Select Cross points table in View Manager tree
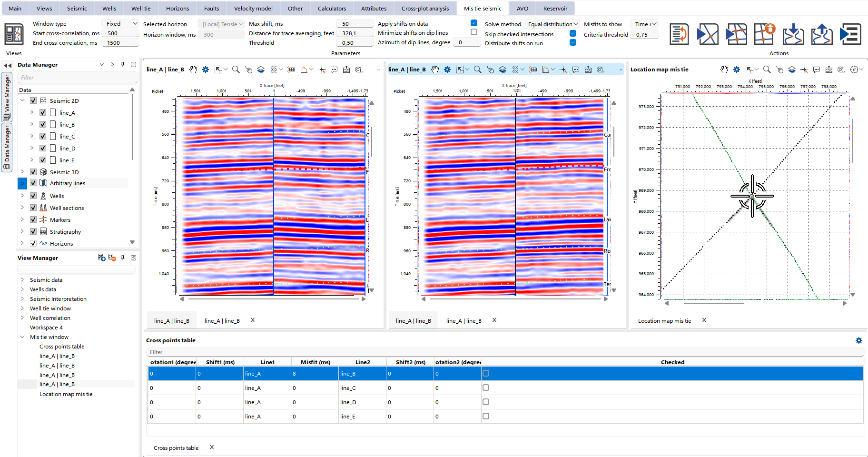The image size is (868, 457). tap(62, 347)
